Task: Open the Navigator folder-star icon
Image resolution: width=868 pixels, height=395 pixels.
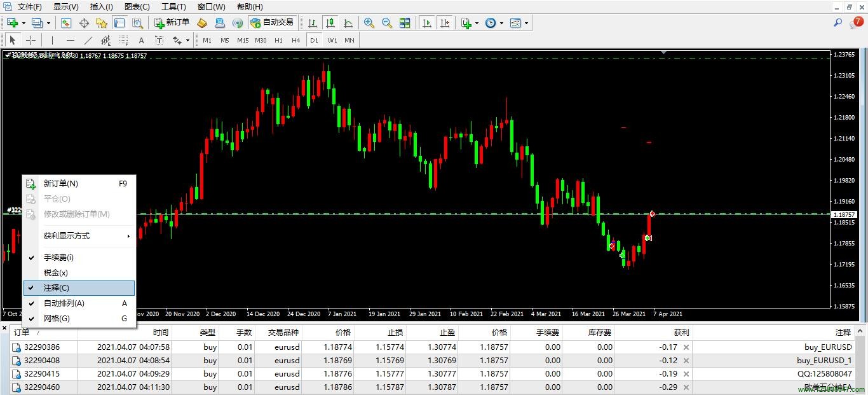Action: 102,23
